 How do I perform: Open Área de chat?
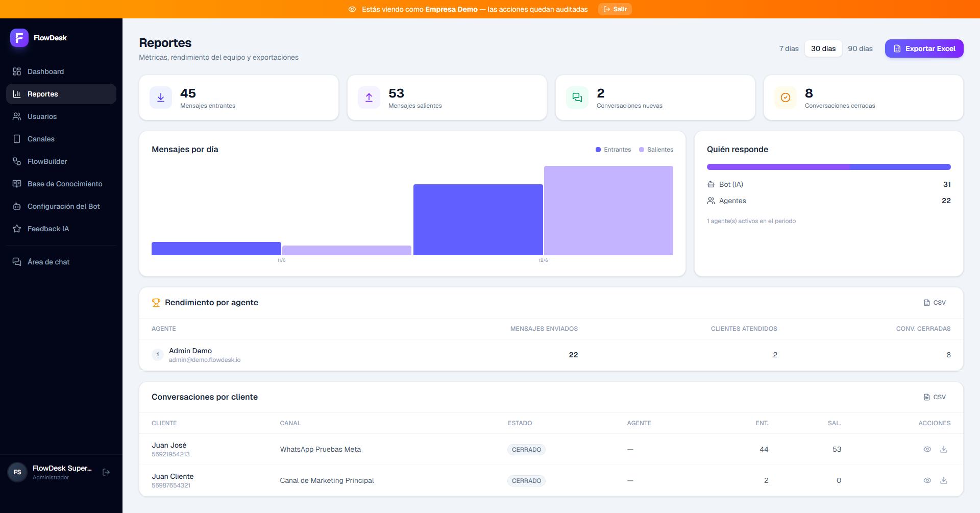61,262
